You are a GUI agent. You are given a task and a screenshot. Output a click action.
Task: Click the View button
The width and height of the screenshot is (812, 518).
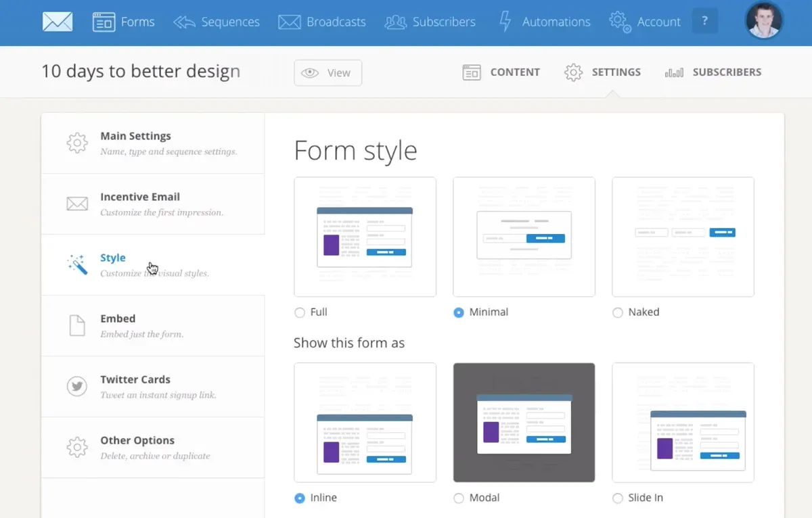[x=328, y=72]
